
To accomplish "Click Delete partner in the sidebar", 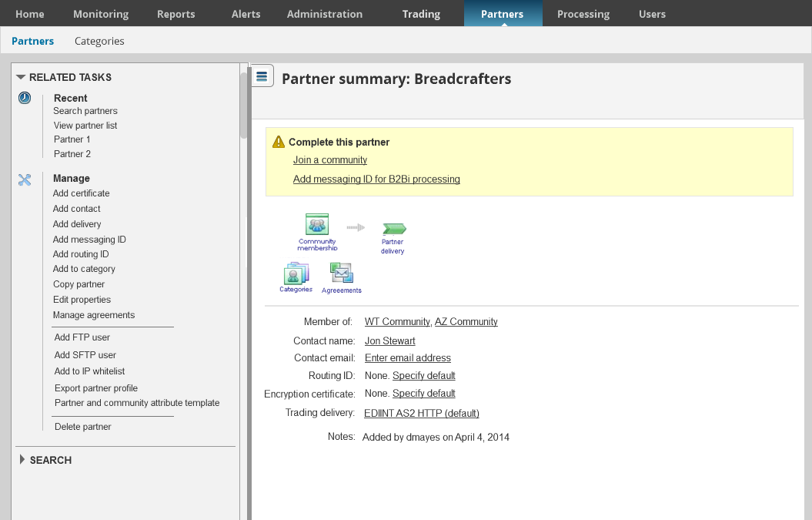I will (83, 427).
